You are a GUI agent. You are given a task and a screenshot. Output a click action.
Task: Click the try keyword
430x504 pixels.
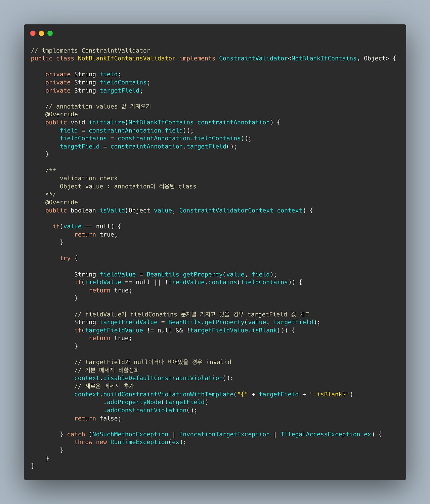click(65, 258)
